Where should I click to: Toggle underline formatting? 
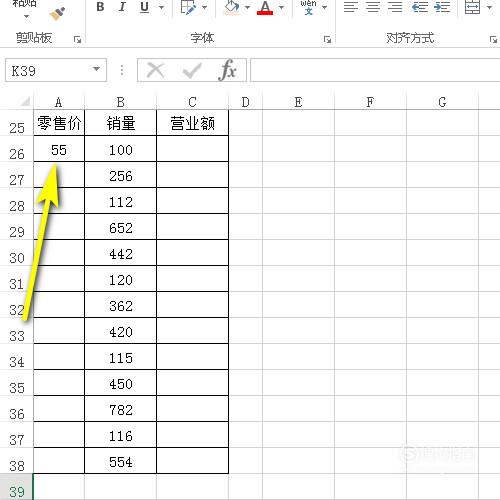(144, 7)
